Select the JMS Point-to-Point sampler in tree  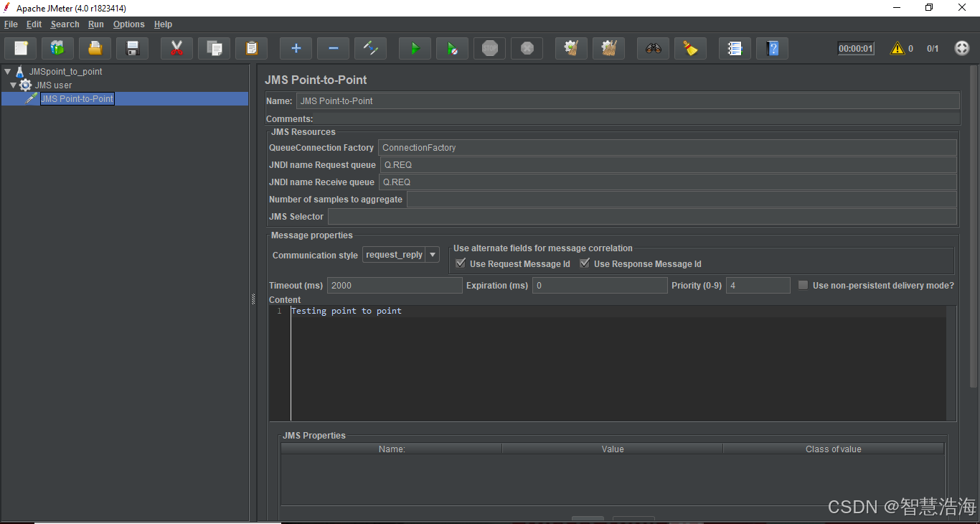(x=77, y=99)
